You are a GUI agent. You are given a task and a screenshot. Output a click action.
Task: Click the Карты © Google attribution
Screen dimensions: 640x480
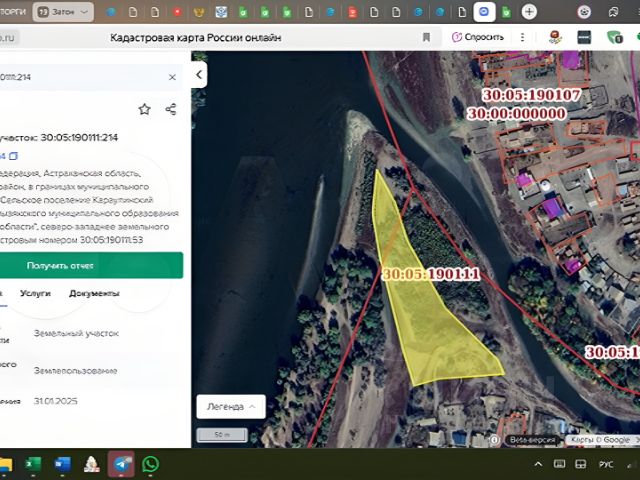click(x=600, y=440)
